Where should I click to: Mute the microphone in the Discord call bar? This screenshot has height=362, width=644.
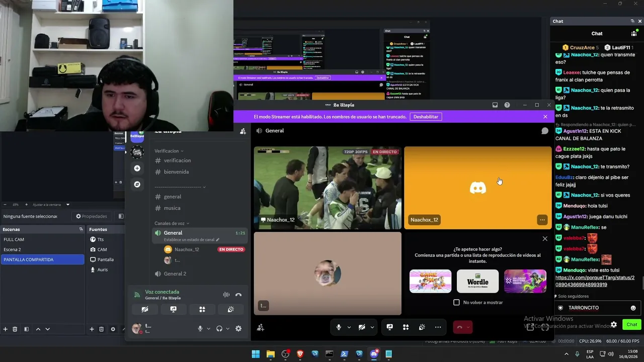tap(339, 327)
